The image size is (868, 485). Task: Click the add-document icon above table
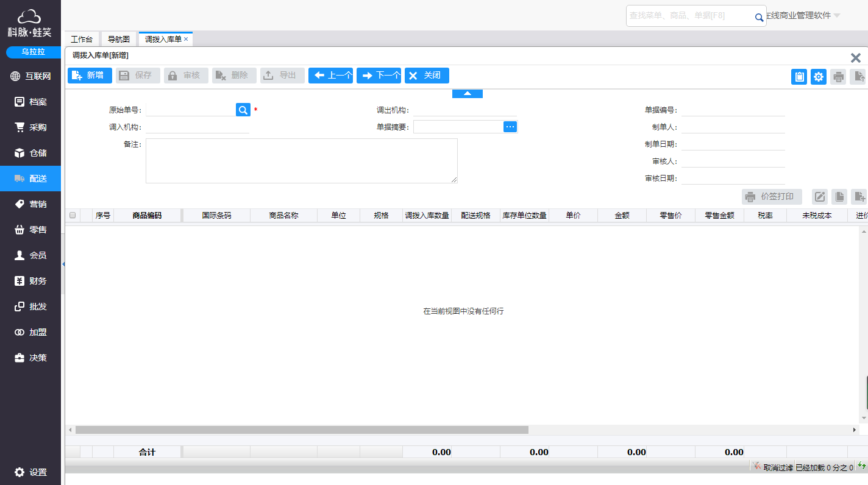point(859,197)
